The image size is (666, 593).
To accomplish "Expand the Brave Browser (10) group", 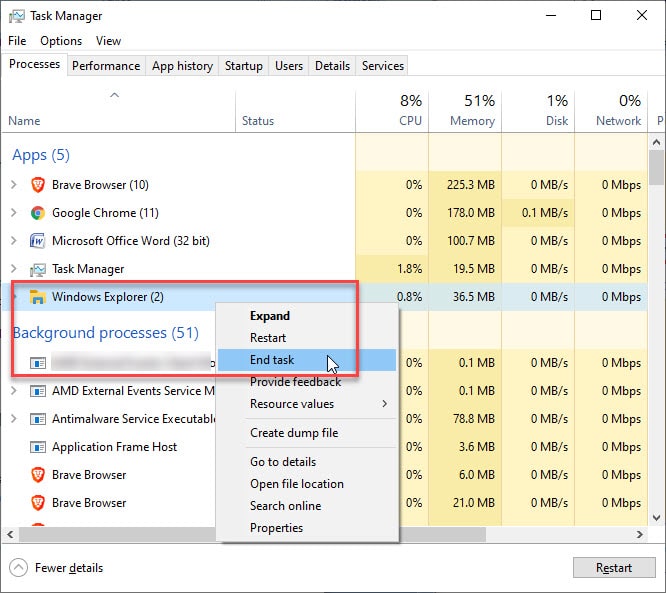I will (14, 185).
